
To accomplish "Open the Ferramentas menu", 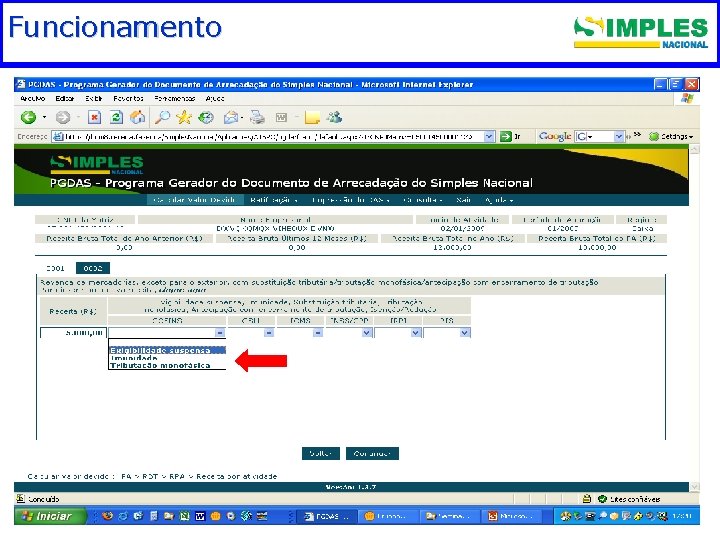I will point(175,98).
